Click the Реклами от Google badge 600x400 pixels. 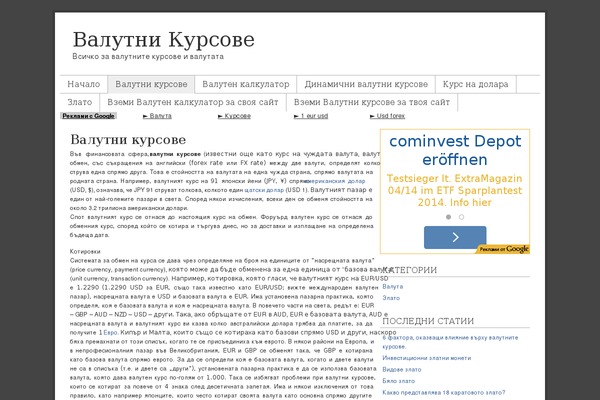(x=504, y=249)
